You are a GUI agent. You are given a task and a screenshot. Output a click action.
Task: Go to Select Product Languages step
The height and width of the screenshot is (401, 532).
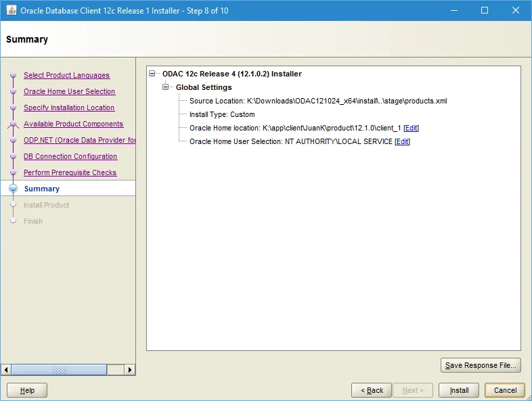pos(67,75)
